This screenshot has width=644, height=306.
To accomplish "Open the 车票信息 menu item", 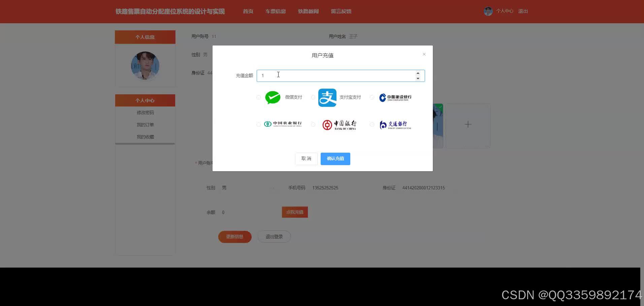I will pos(275,11).
